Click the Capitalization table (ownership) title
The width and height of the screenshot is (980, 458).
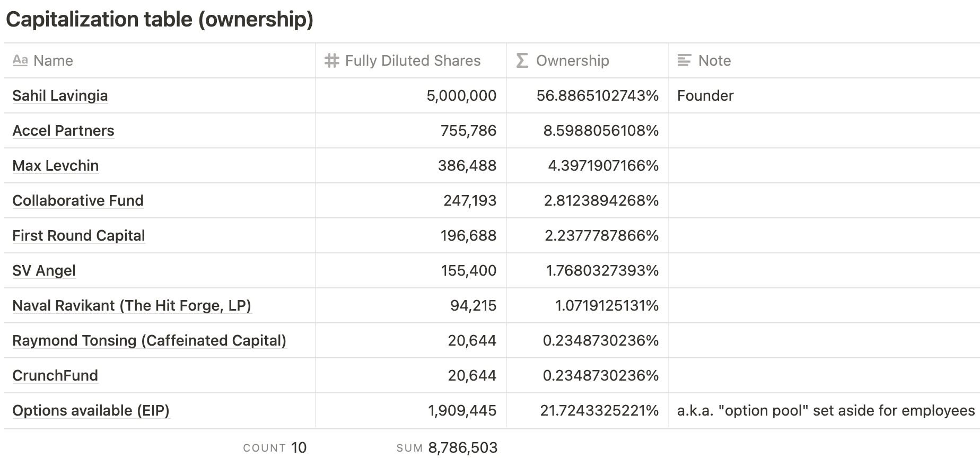160,20
